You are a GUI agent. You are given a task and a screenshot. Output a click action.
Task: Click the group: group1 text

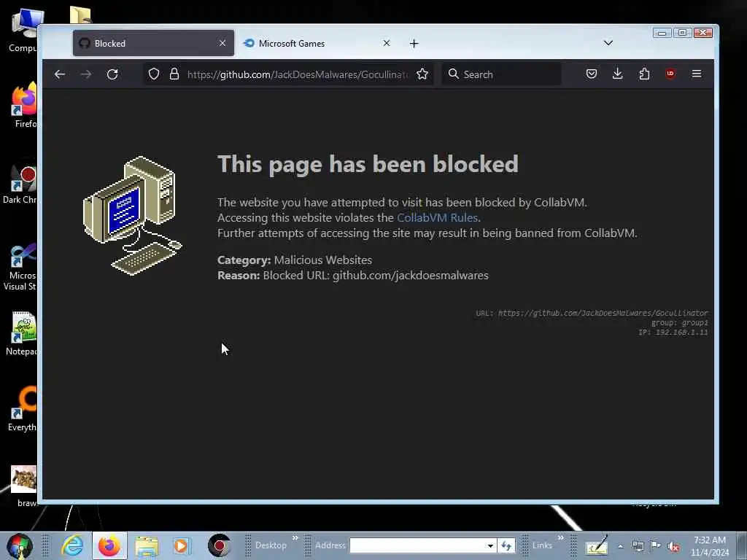tap(679, 322)
